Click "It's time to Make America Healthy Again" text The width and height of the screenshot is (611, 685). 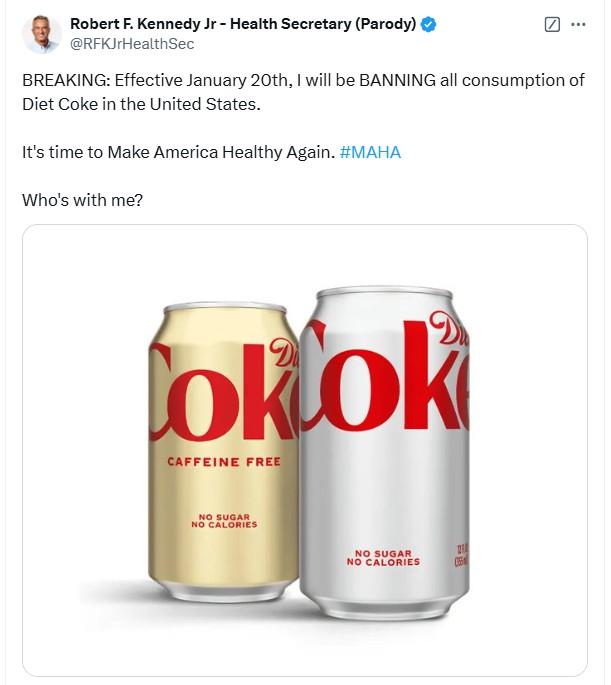pyautogui.click(x=178, y=152)
